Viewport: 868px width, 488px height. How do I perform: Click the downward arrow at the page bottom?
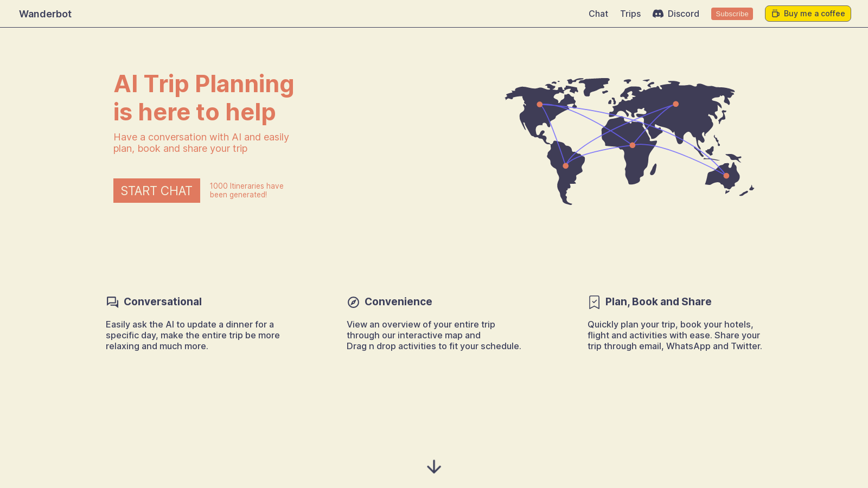pos(434,467)
